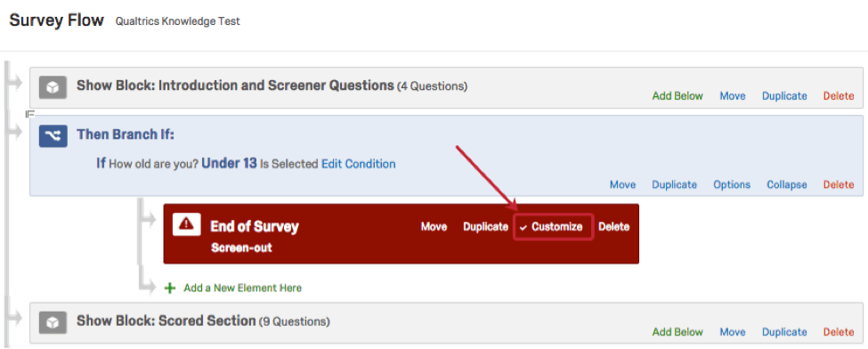Delete the Introduction and Screener Questions block
Image resolution: width=868 pixels, height=349 pixels.
[x=839, y=96]
